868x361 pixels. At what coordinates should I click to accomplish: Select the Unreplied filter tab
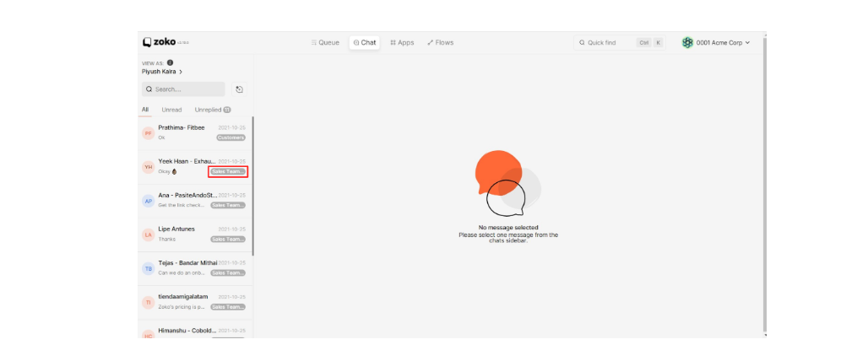[213, 110]
